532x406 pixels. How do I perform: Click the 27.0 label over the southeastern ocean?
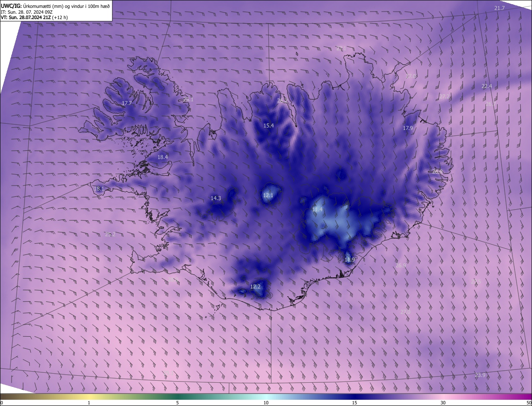point(405,312)
